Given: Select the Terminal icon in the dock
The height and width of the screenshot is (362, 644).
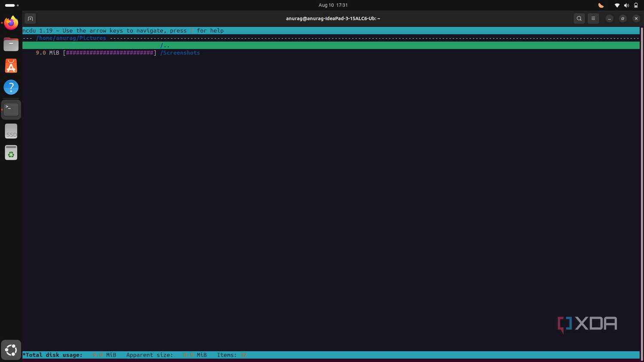Looking at the screenshot, I should coord(11,109).
